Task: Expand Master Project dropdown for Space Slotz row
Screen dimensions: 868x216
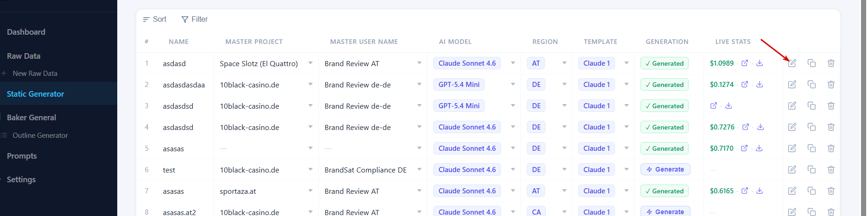Action: point(310,63)
